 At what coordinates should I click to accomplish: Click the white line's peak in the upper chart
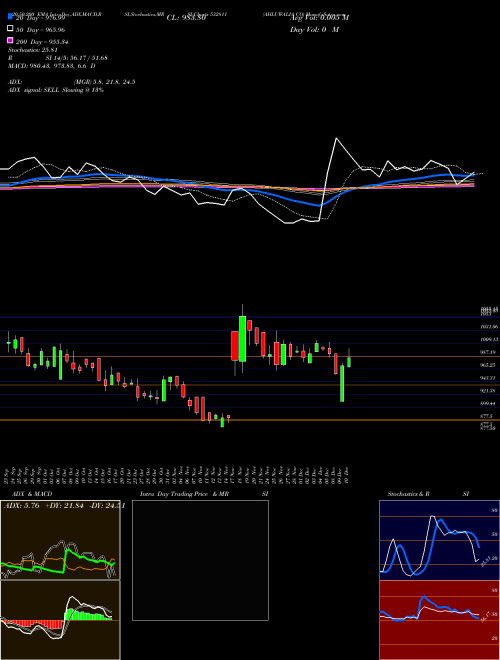click(336, 138)
